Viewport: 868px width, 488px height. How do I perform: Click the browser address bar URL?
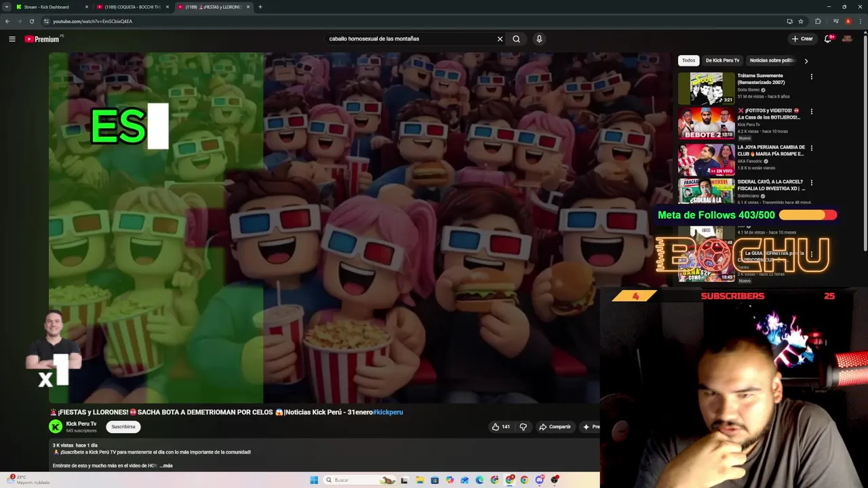(92, 21)
